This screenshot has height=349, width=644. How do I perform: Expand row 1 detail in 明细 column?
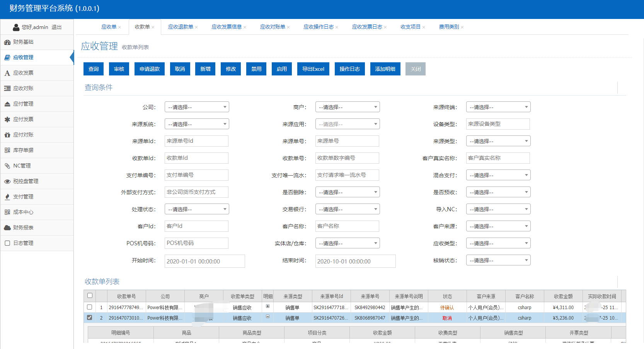click(x=267, y=306)
